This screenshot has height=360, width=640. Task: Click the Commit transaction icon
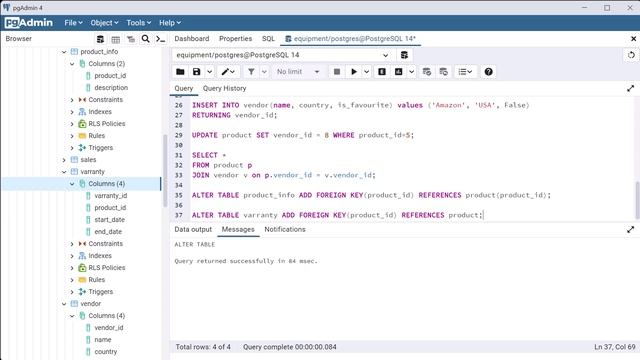[x=427, y=72]
